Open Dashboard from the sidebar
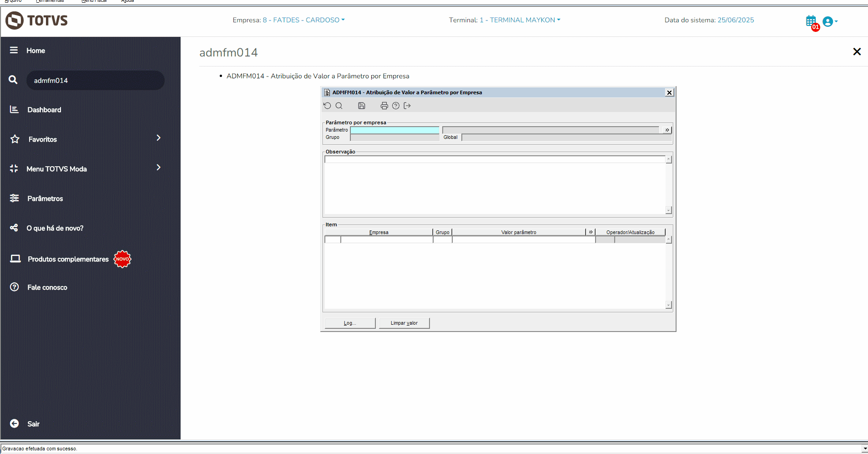Viewport: 868px width, 454px height. coord(44,110)
